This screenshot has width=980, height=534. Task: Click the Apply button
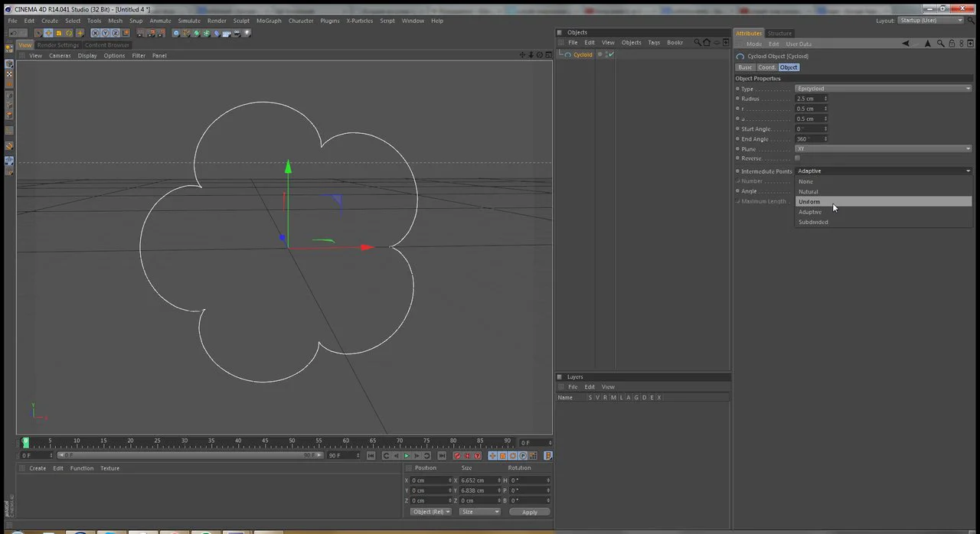pyautogui.click(x=529, y=512)
